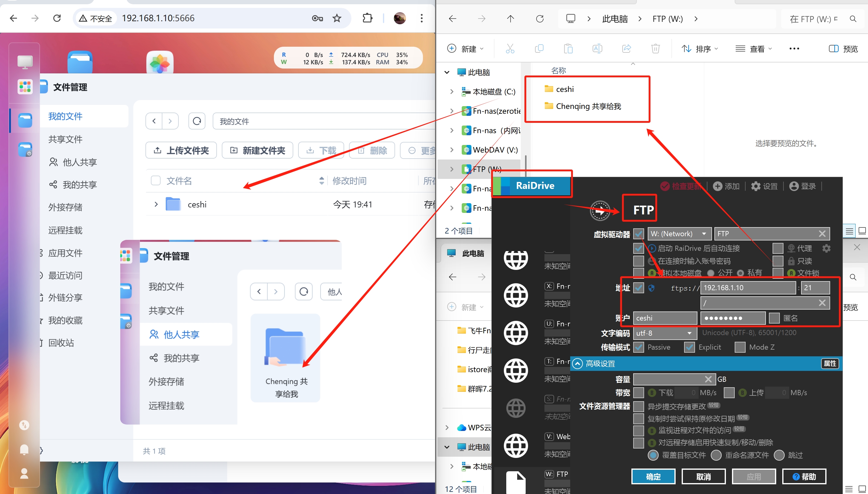Image resolution: width=868 pixels, height=494 pixels.
Task: Open 我的共享 in the main sidebar
Action: coord(80,185)
